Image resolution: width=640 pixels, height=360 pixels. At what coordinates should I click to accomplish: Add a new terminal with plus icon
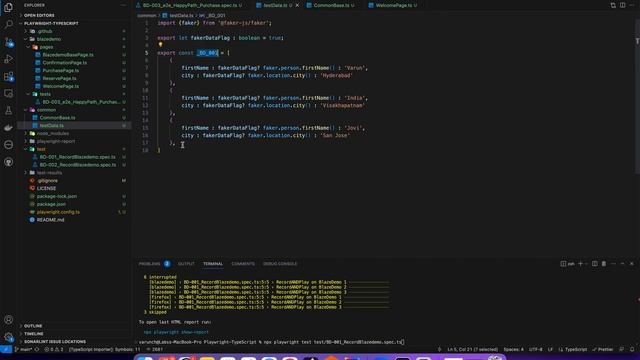pyautogui.click(x=580, y=264)
